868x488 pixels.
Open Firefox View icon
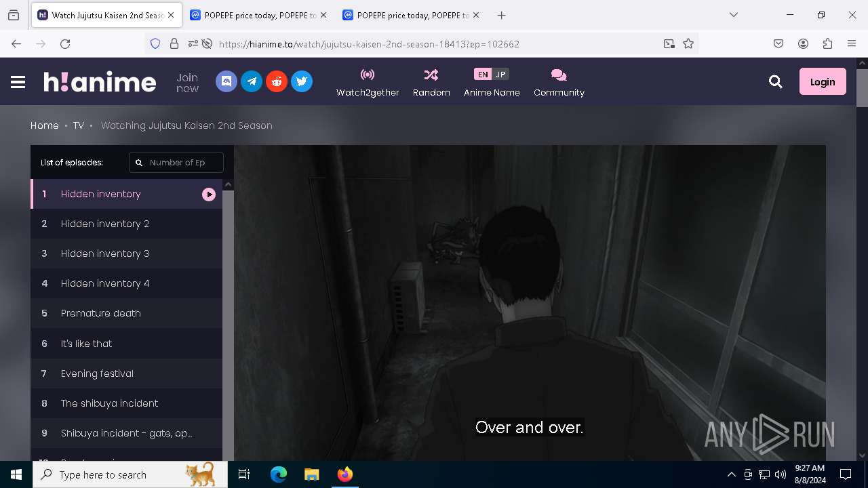click(14, 15)
